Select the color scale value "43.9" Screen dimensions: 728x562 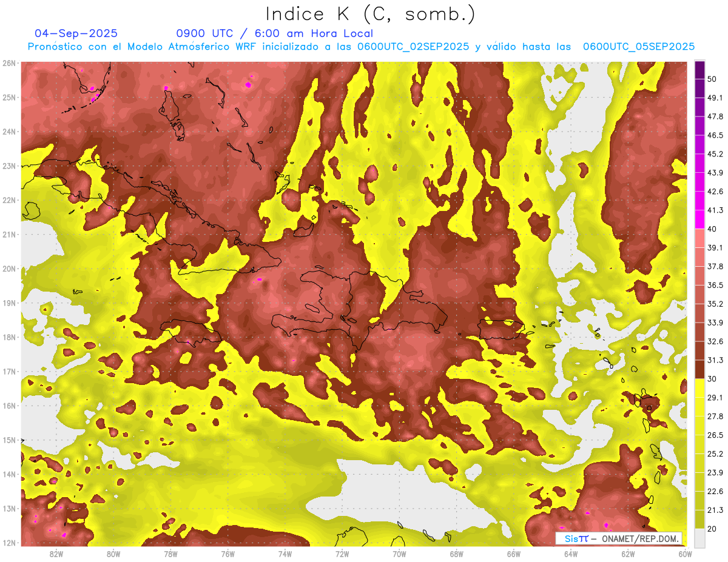click(x=715, y=173)
